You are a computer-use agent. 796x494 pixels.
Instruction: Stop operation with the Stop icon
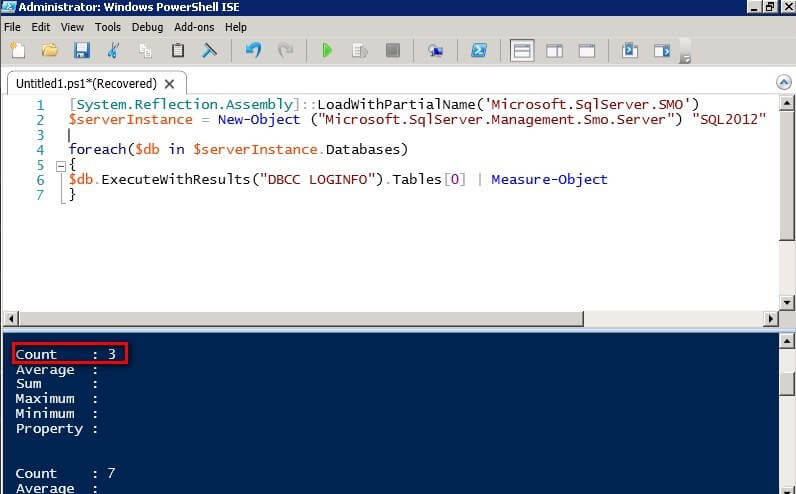[x=392, y=50]
